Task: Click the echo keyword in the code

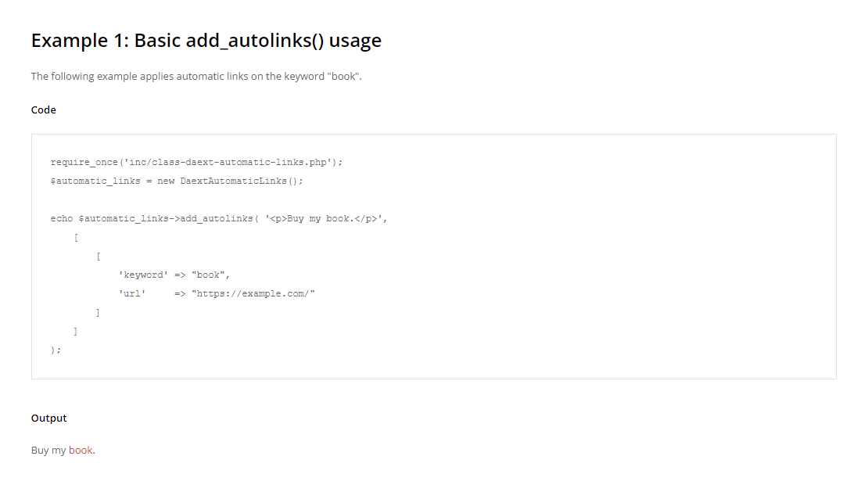Action: tap(62, 219)
